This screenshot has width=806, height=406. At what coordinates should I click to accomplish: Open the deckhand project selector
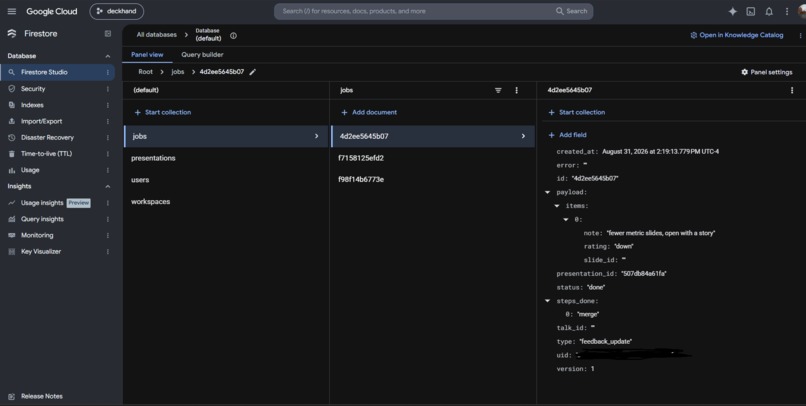[117, 11]
